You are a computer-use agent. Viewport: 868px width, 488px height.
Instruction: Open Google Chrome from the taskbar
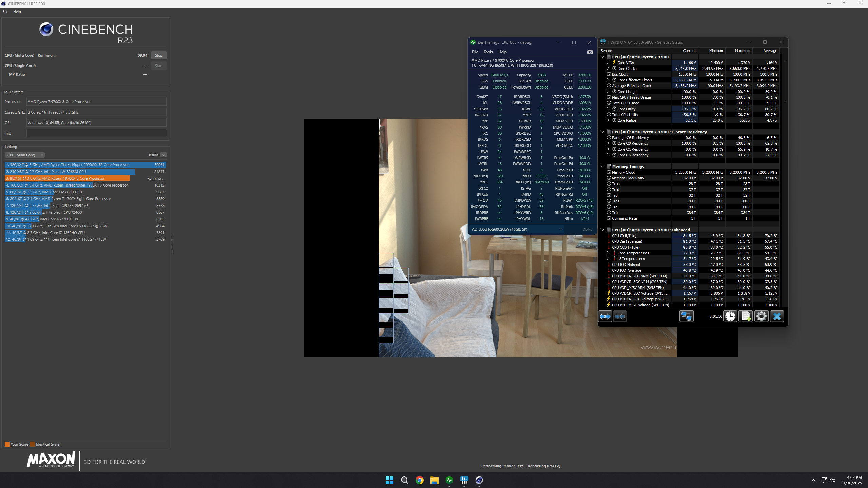[419, 480]
